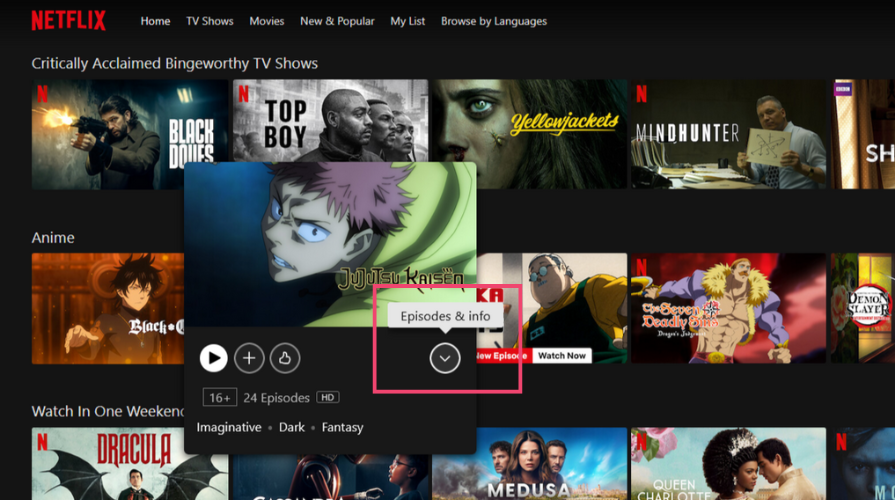Play Jujutsu Kaisen with the play button

pyautogui.click(x=213, y=358)
